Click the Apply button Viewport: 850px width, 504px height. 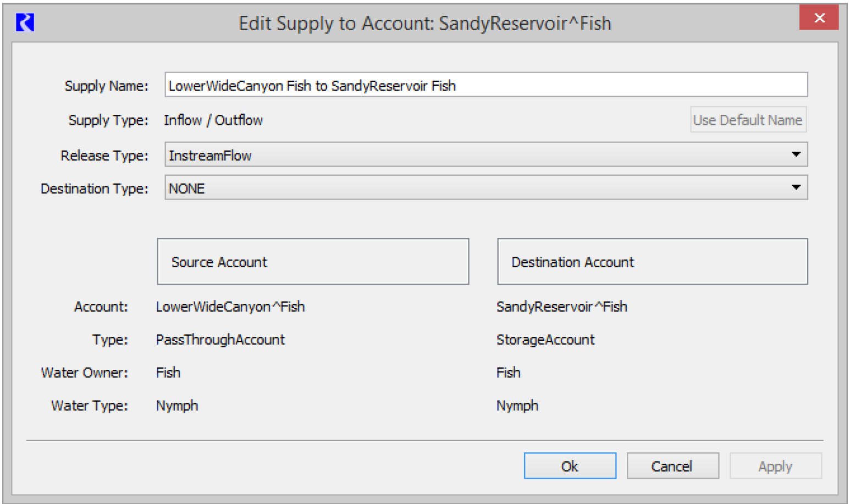pyautogui.click(x=775, y=466)
